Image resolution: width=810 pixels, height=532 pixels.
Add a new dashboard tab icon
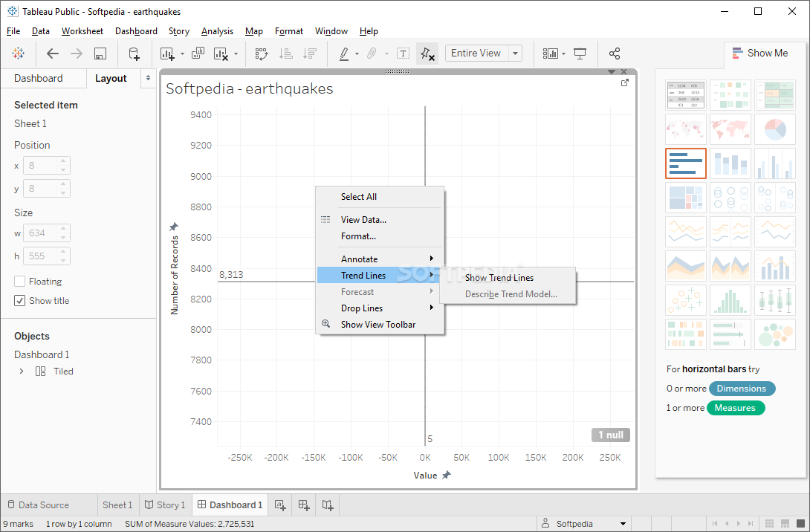(x=304, y=505)
